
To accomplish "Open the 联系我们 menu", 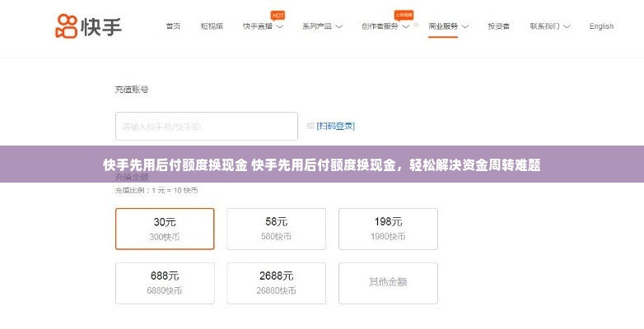I will [544, 26].
